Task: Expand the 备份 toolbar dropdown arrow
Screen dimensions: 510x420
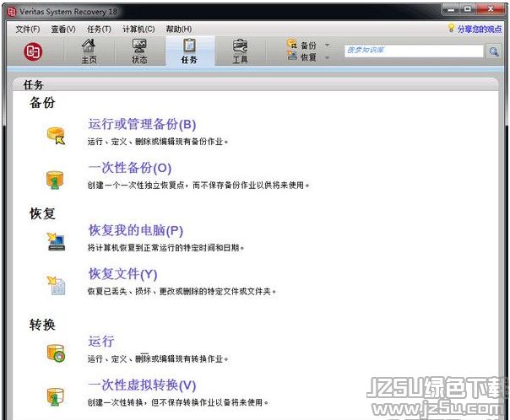Action: pyautogui.click(x=328, y=45)
